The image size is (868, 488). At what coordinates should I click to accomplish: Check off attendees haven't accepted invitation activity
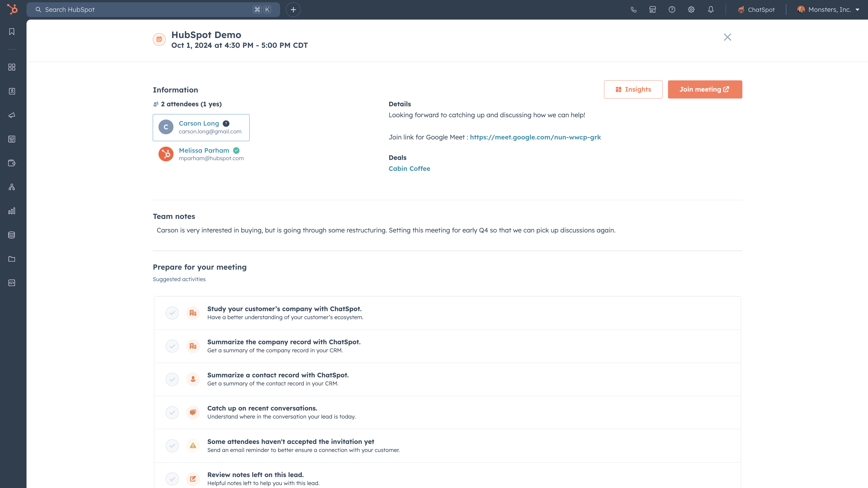(172, 446)
